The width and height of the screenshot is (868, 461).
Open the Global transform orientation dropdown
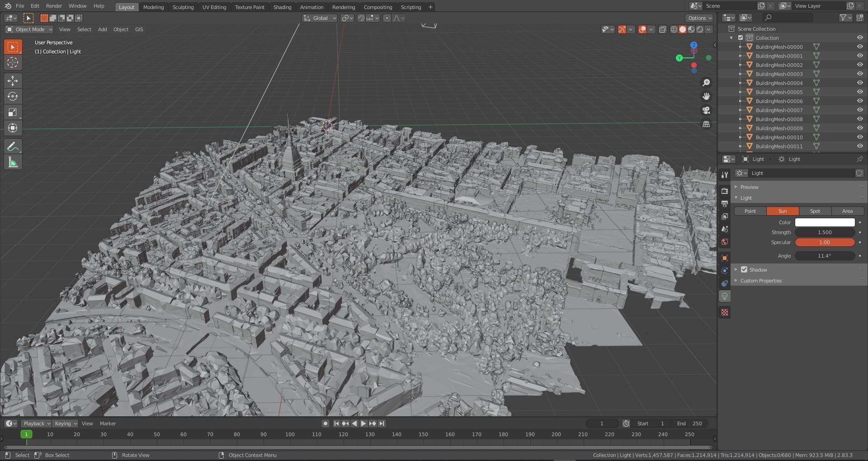coord(320,18)
